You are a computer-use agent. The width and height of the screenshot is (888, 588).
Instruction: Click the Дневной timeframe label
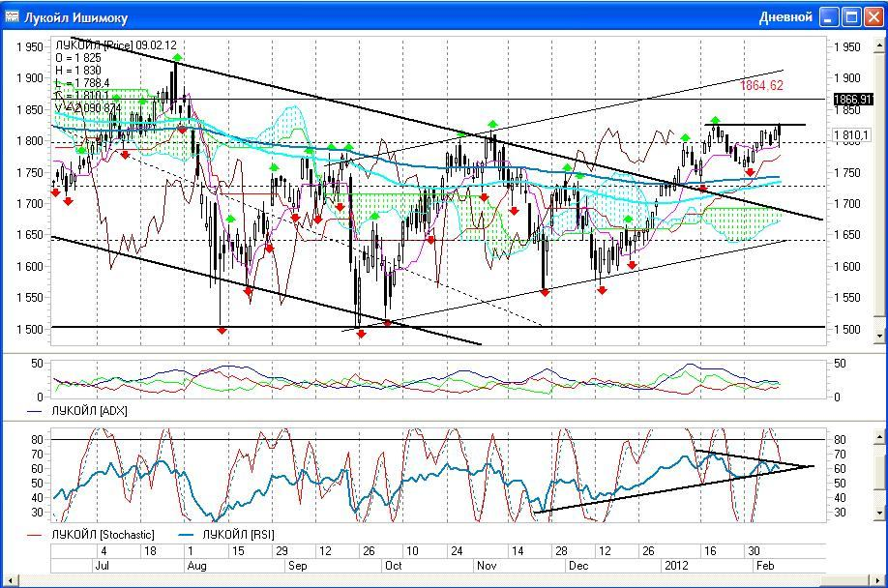pyautogui.click(x=785, y=17)
